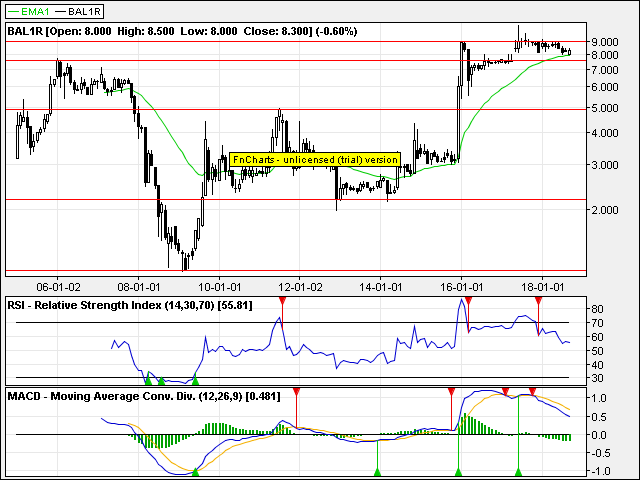Select the green MACD marker near 16-01-01
640x480 pixels.
coord(458,472)
